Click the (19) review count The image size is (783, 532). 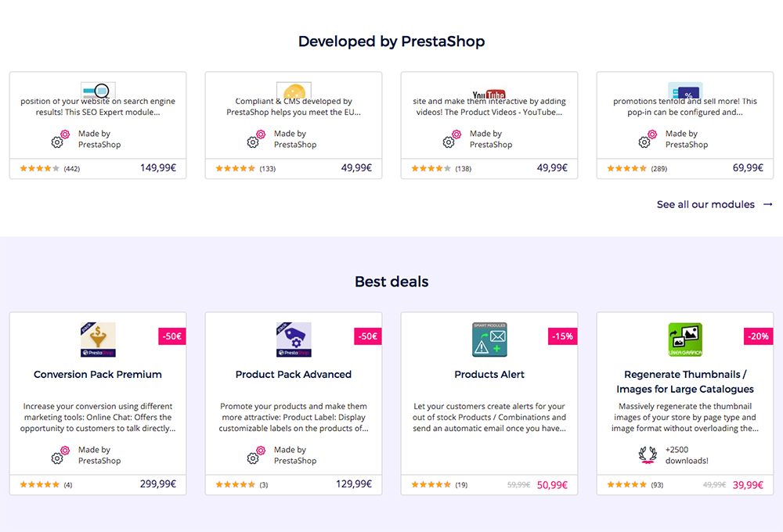point(461,484)
